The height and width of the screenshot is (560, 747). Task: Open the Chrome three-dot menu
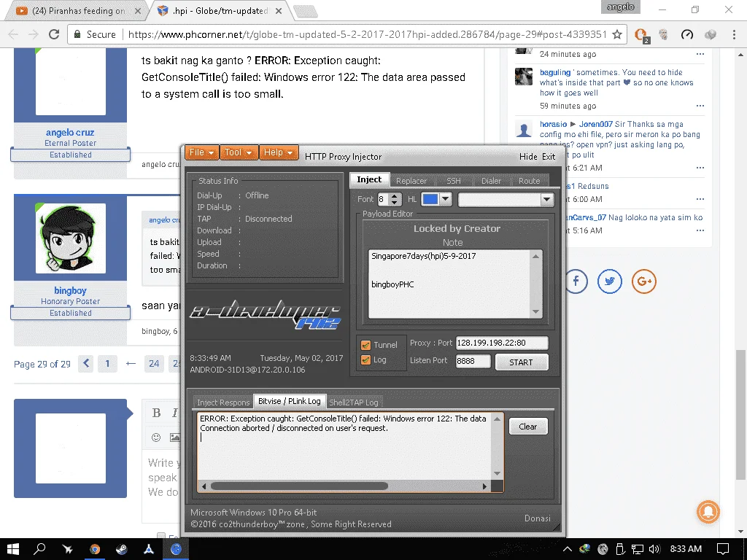(734, 34)
